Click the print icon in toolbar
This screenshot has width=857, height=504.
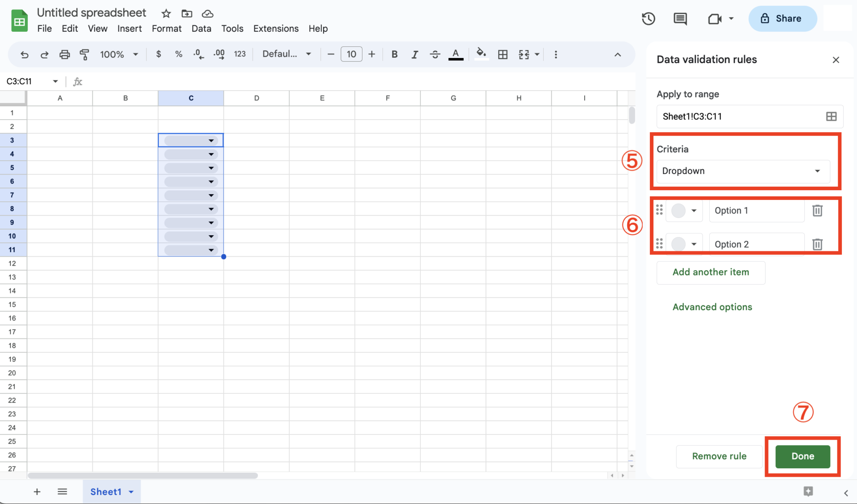65,54
